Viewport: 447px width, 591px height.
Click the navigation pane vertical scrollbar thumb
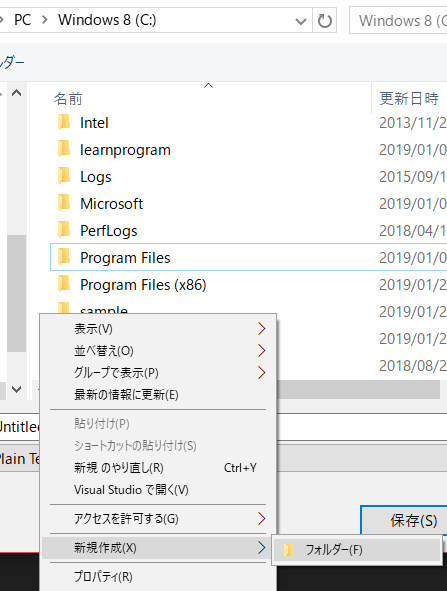coord(17,293)
